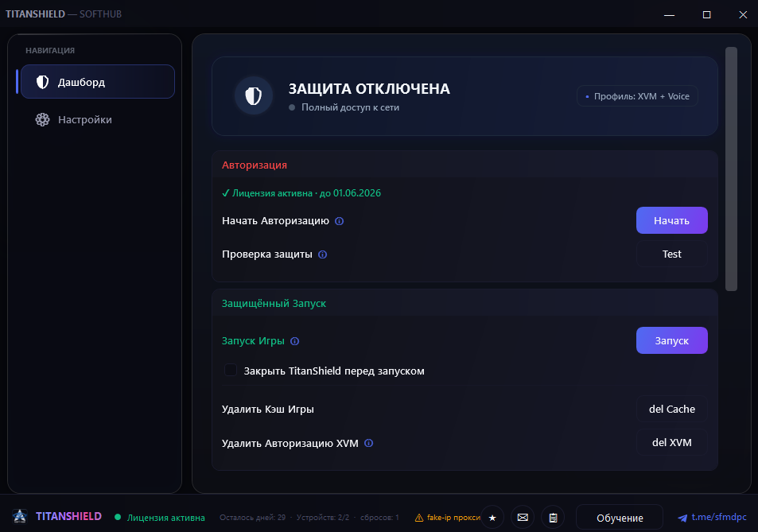Viewport: 758px width, 532px height.
Task: Click the Осталось дней: 29 text
Action: 252,517
